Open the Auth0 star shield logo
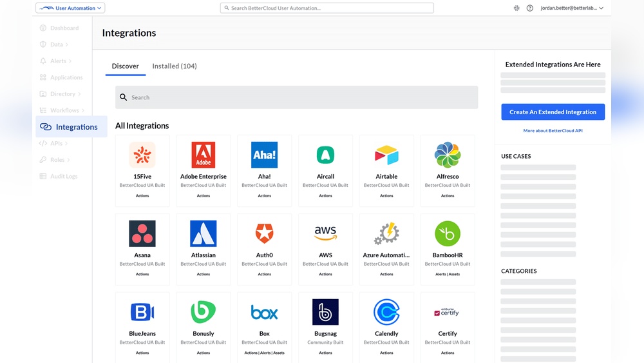The height and width of the screenshot is (363, 644). point(265,233)
